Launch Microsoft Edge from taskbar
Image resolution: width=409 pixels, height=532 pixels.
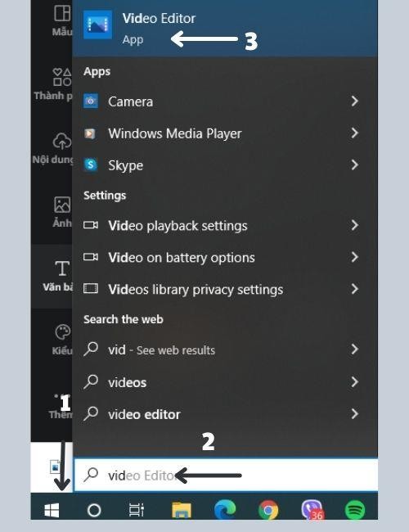pyautogui.click(x=225, y=510)
